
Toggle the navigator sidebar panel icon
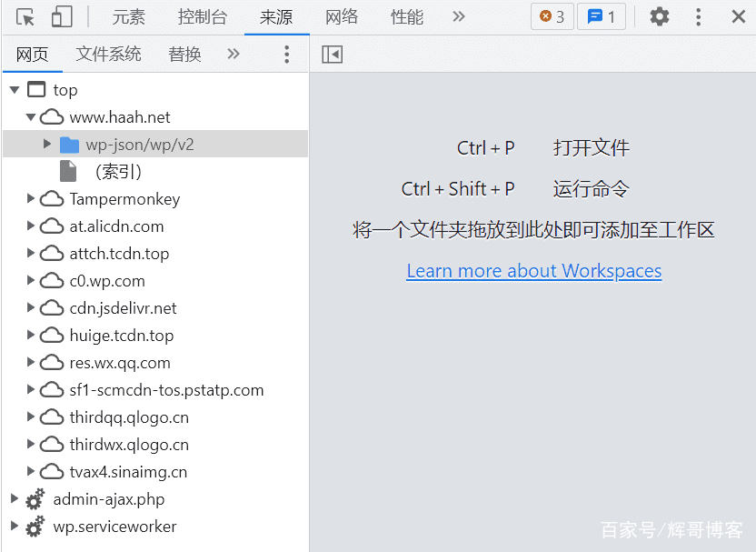click(332, 55)
